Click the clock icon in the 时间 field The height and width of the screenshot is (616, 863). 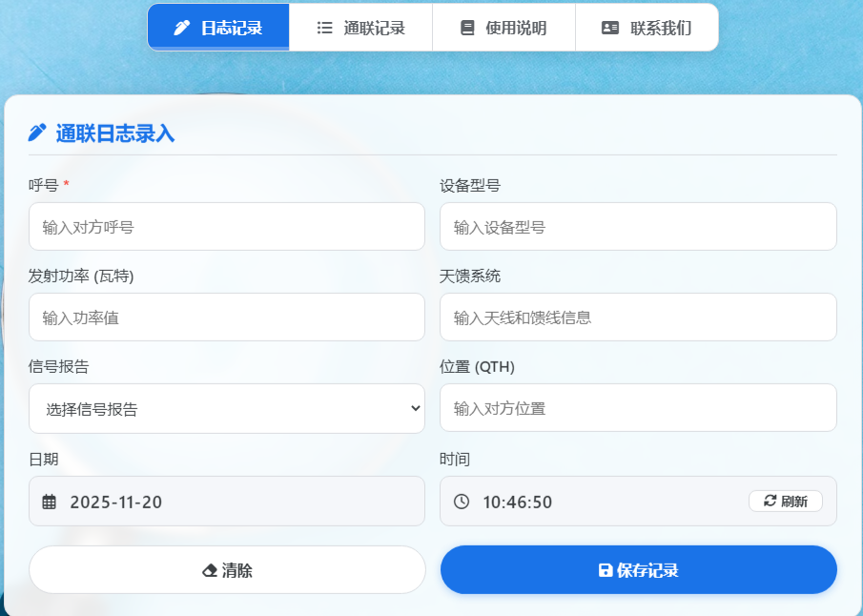click(462, 501)
